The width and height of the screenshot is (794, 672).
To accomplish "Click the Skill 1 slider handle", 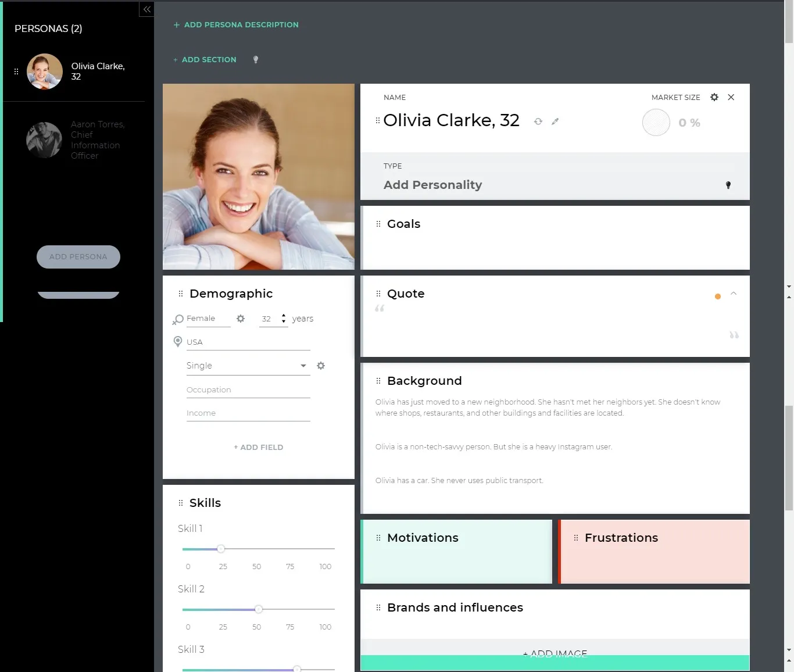I will [221, 549].
